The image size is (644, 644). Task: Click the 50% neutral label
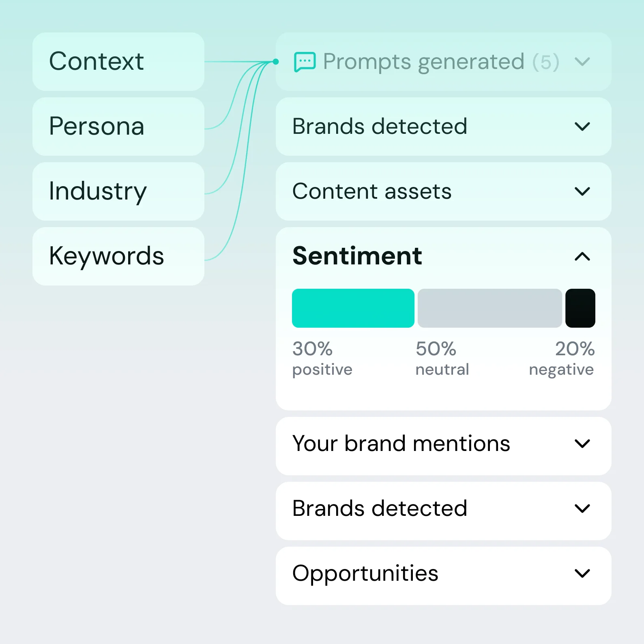click(x=442, y=358)
